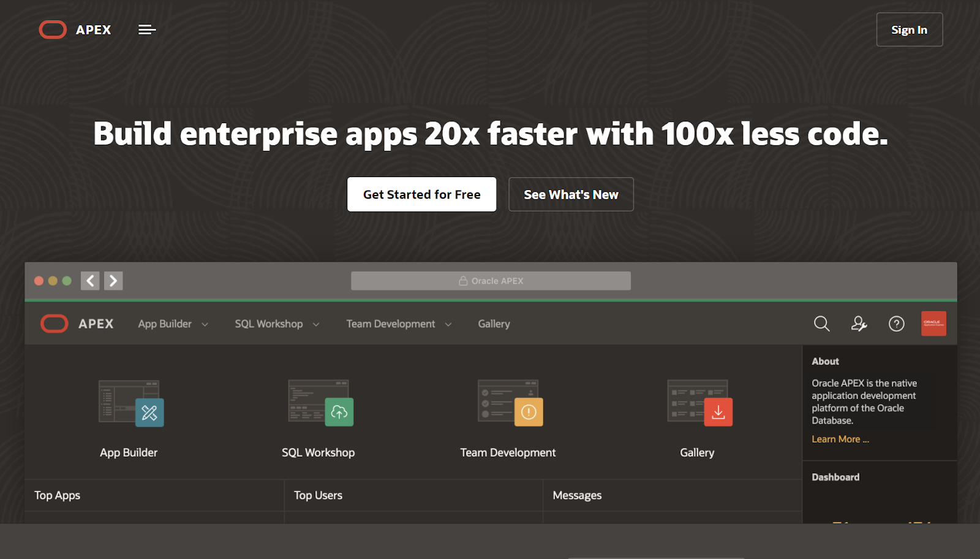Viewport: 980px width, 559px height.
Task: Click the Gallery tile icon
Action: 699,403
